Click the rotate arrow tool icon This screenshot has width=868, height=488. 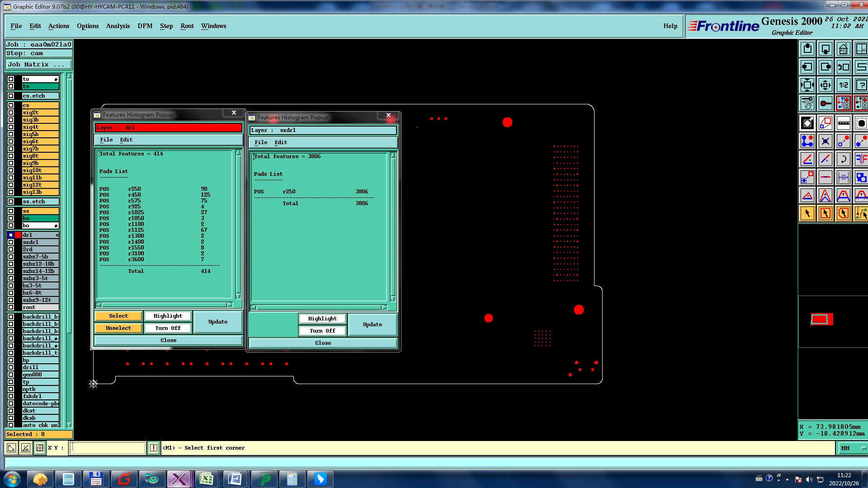pos(843,159)
